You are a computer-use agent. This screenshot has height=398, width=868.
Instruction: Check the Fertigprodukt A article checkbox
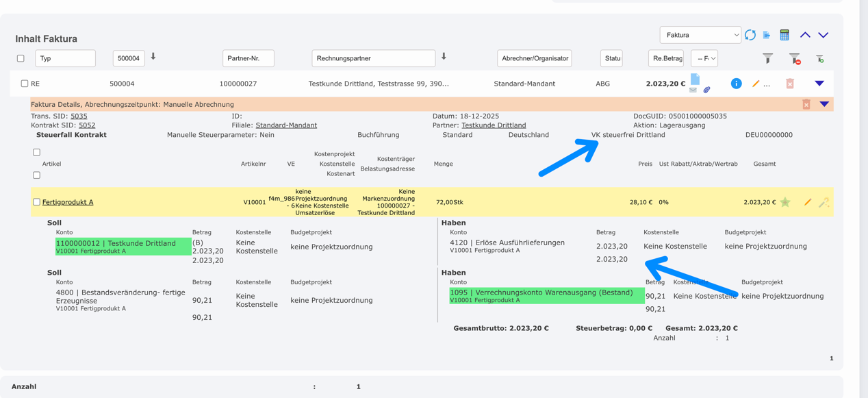[36, 202]
